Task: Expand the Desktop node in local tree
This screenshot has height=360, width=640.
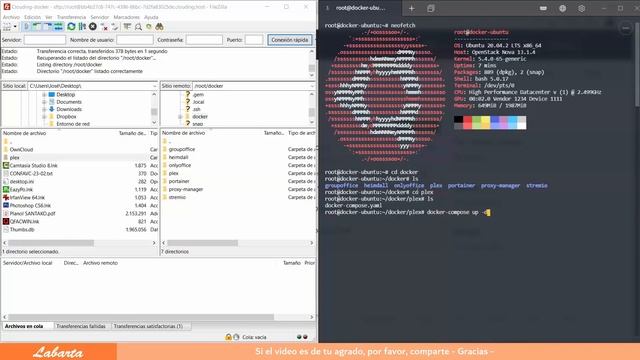Action: pos(44,95)
